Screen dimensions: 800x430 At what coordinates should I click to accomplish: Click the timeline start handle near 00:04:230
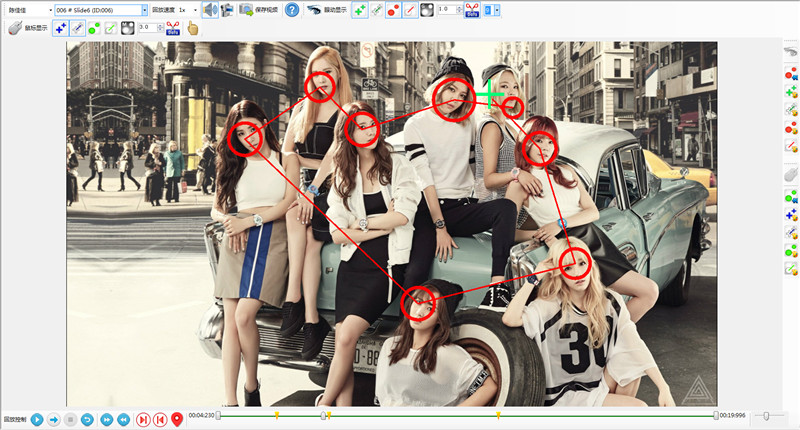coord(218,416)
